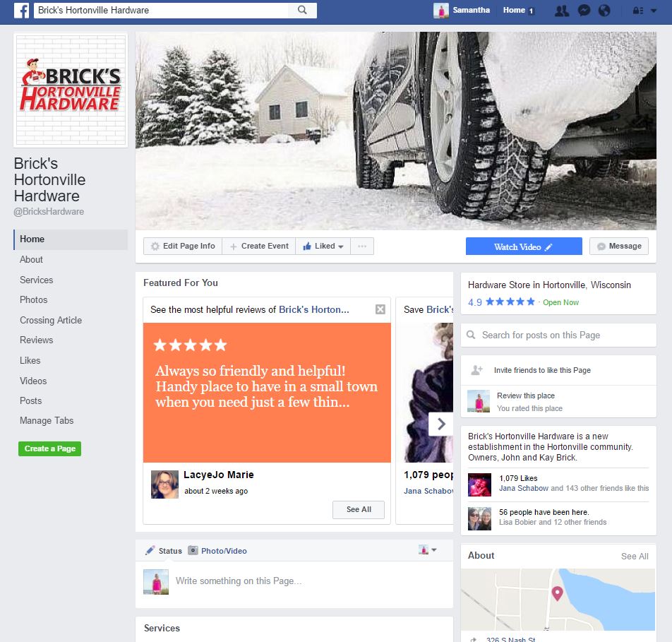Open the Reviews sidebar tab
Screen dimensions: 672x642
37,340
